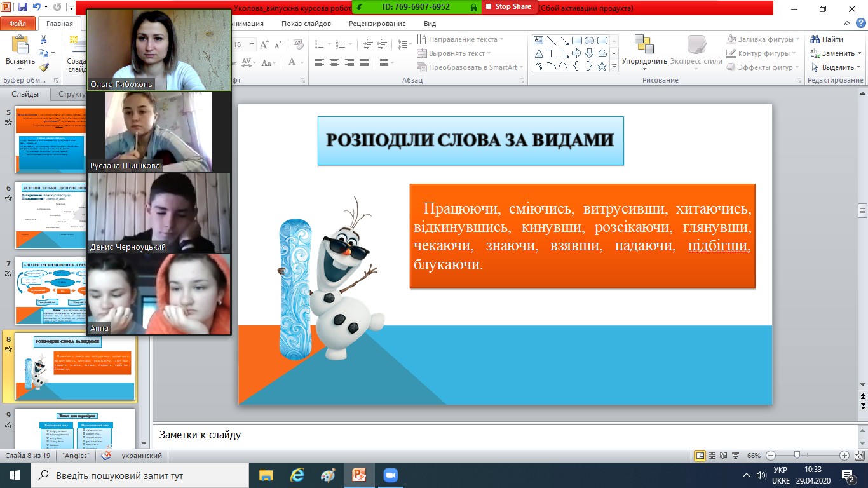Image resolution: width=868 pixels, height=488 pixels.
Task: Click the Выделить select button
Action: tap(835, 67)
